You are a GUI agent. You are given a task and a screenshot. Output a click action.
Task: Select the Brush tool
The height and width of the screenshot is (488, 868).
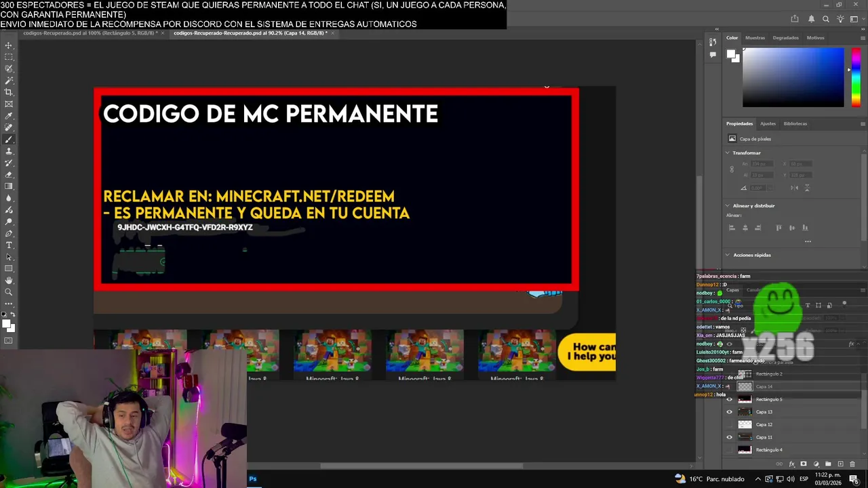click(x=9, y=139)
